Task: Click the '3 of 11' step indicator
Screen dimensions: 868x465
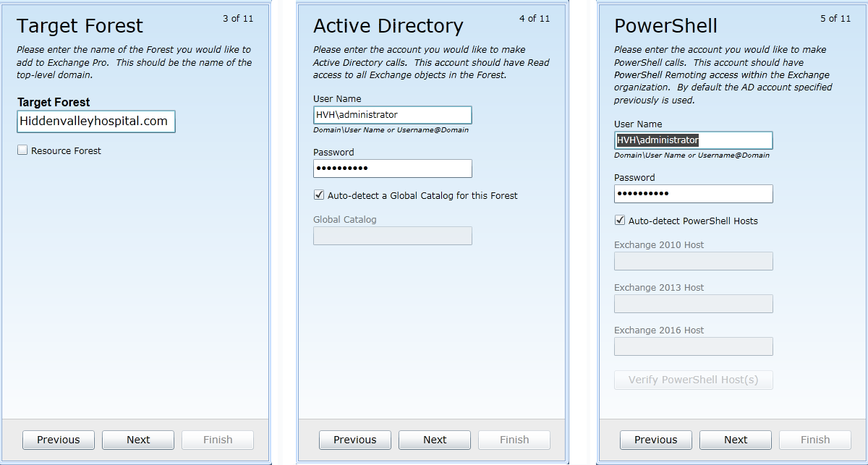Action: pos(238,19)
